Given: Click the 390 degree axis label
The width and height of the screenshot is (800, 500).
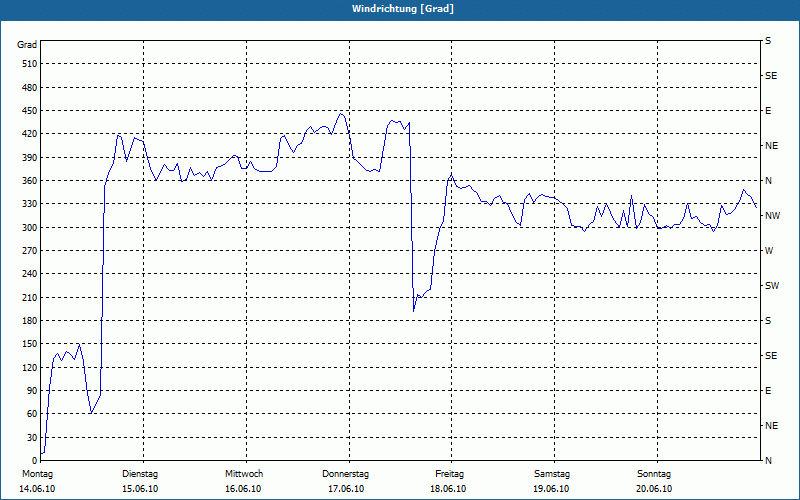Looking at the screenshot, I should pyautogui.click(x=30, y=158).
